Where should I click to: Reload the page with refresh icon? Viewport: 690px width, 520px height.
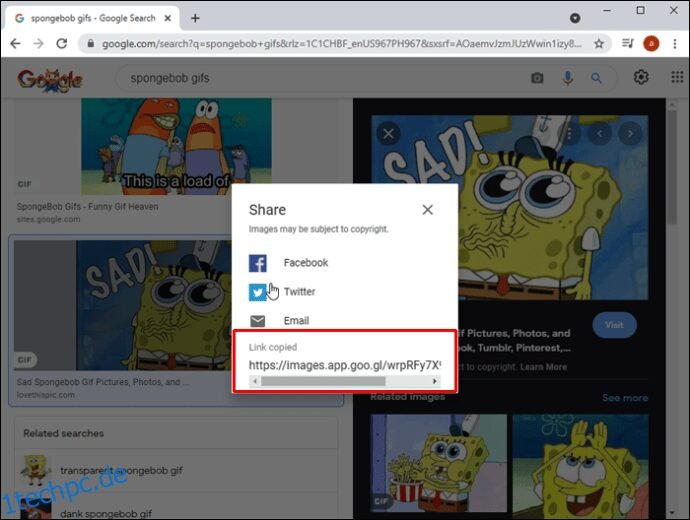(x=62, y=43)
